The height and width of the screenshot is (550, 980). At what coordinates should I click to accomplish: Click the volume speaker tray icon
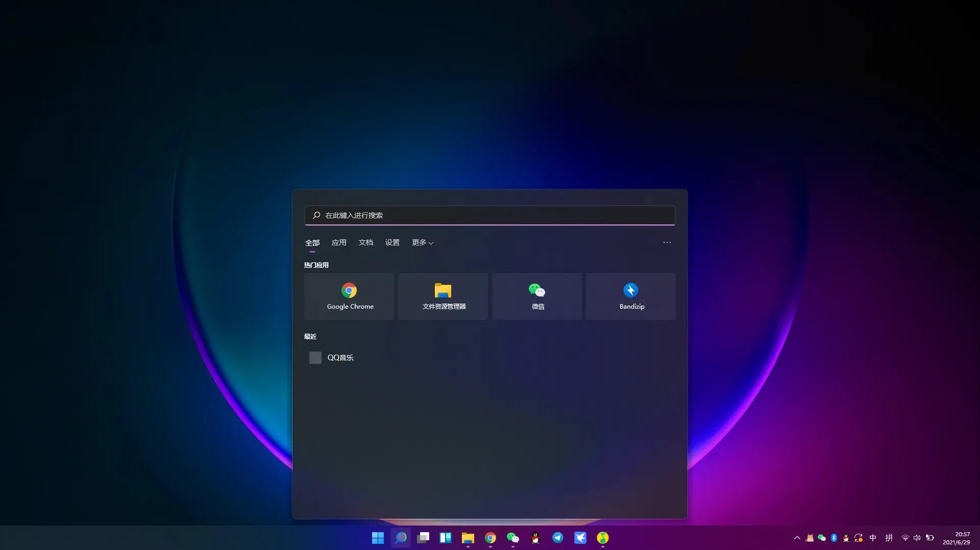click(917, 538)
